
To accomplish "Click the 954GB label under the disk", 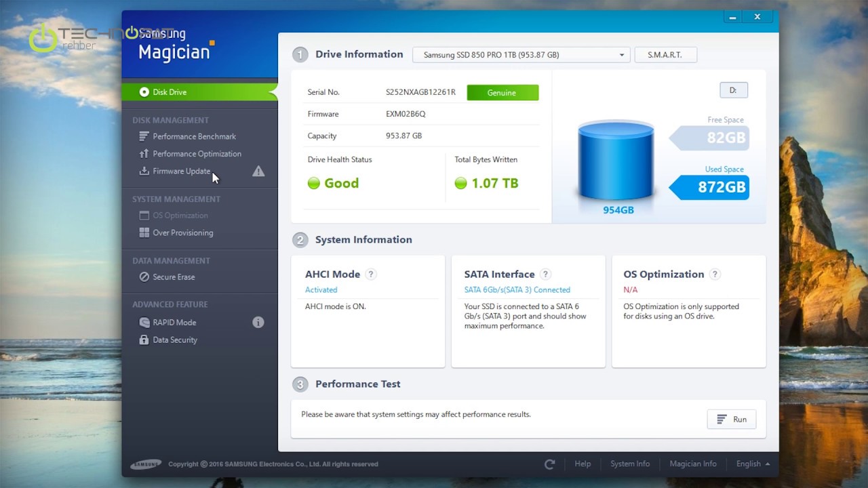I will click(618, 210).
